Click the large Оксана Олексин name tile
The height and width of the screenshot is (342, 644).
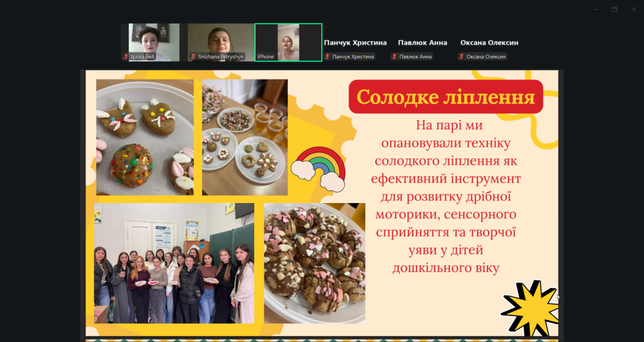(x=489, y=42)
